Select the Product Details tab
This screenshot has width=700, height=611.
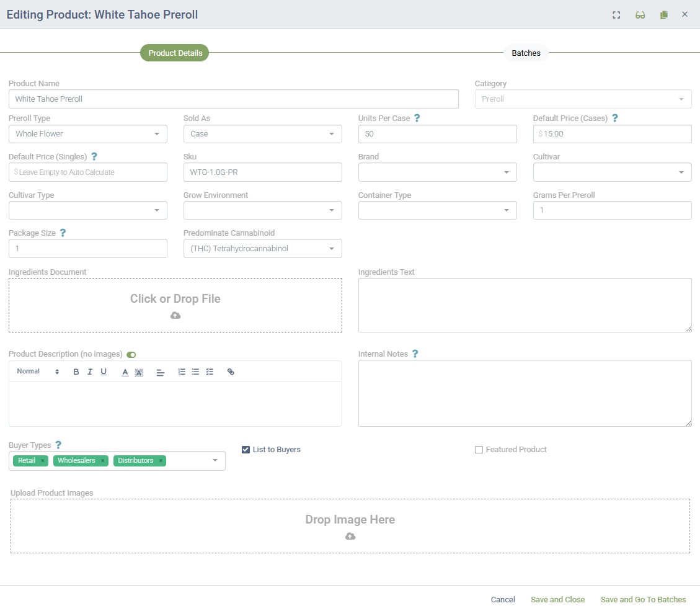[x=175, y=53]
